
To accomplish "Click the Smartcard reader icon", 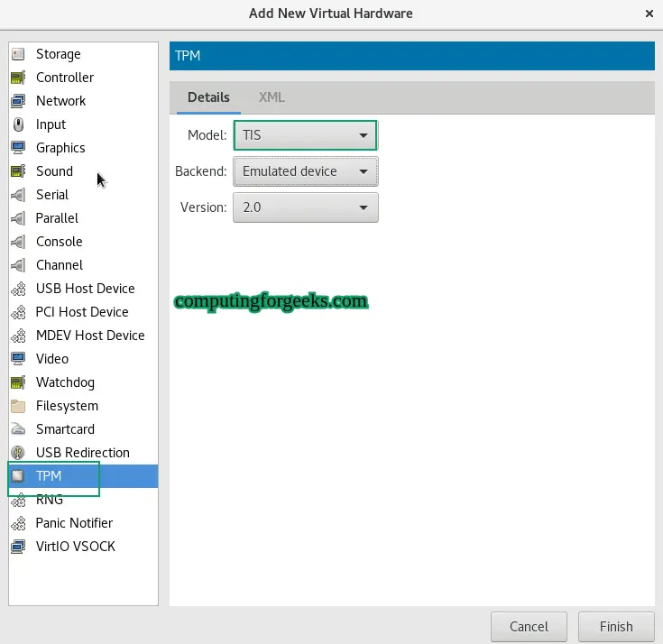I will (18, 429).
